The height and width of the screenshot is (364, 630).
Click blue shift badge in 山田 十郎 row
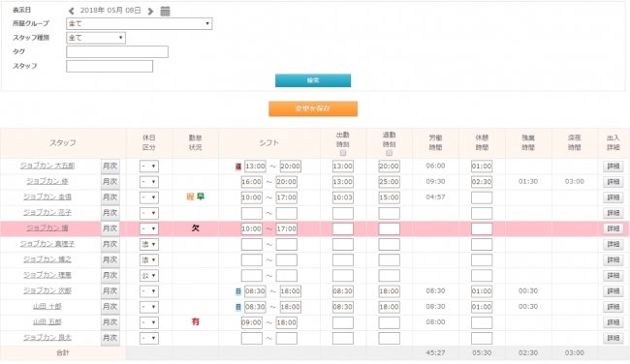pyautogui.click(x=238, y=308)
